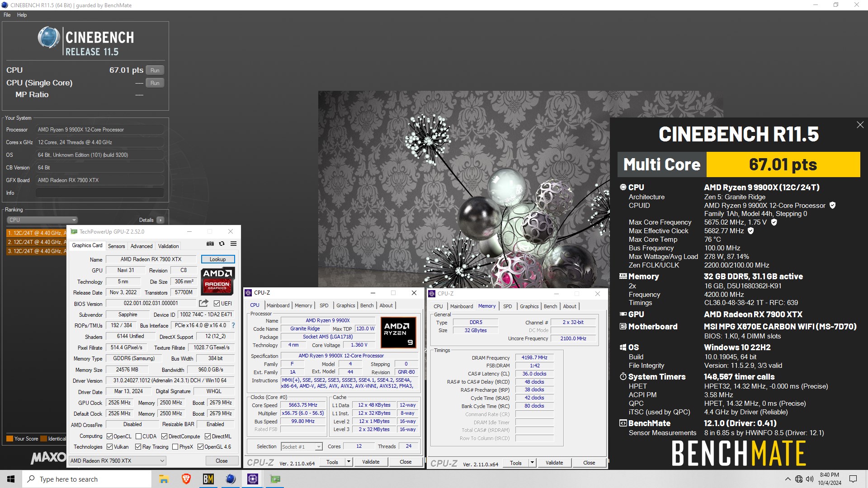
Task: Click Cinebench logo sphere icon
Action: (x=49, y=38)
